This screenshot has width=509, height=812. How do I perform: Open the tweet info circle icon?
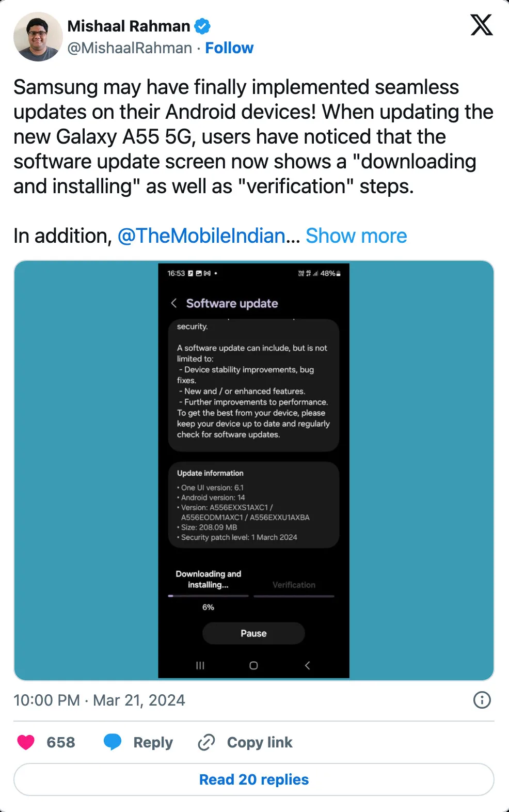[x=482, y=700]
